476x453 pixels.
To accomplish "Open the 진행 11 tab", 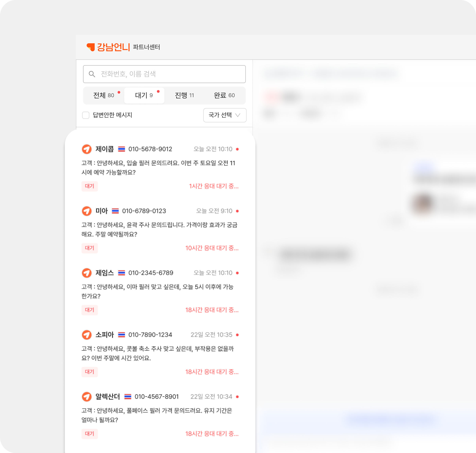I will (x=184, y=95).
